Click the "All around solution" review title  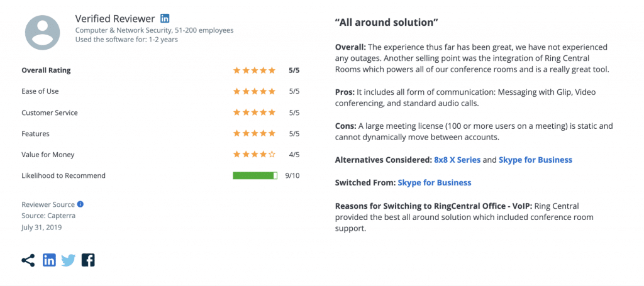[x=387, y=23]
